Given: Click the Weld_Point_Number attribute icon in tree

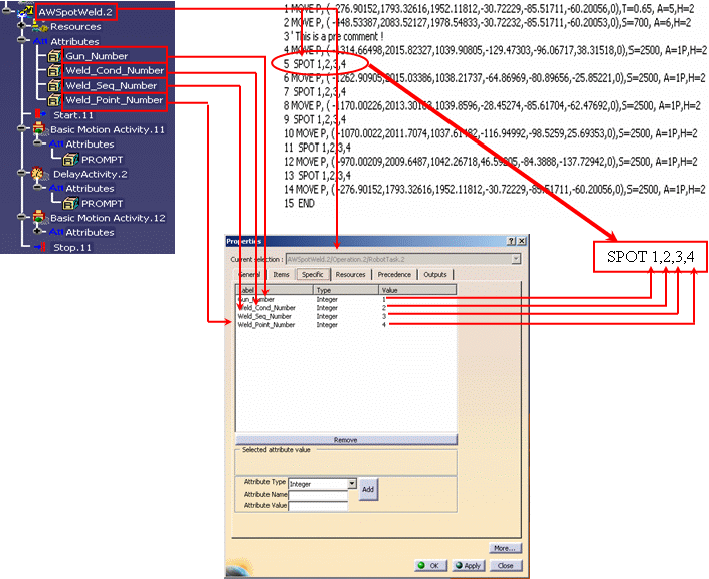Looking at the screenshot, I should pyautogui.click(x=53, y=100).
